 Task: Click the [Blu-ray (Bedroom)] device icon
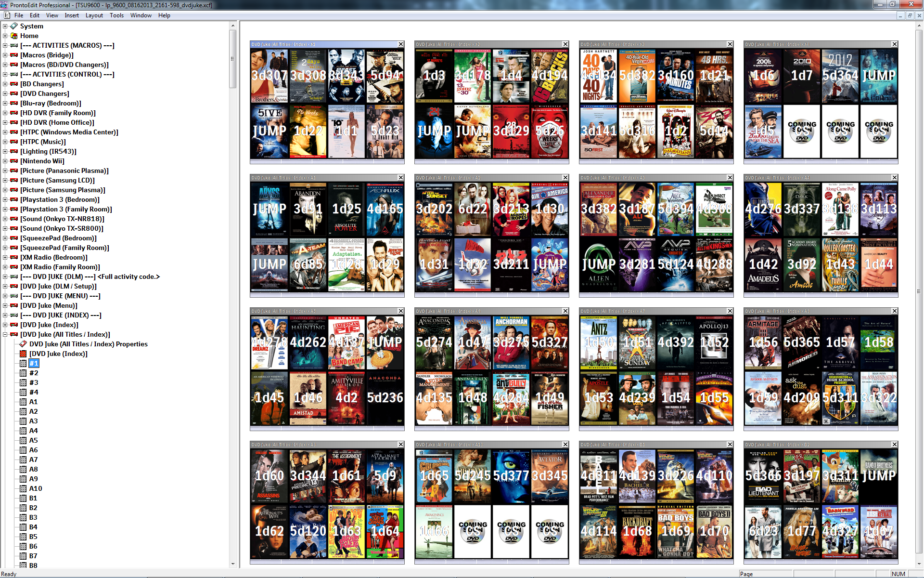click(14, 103)
